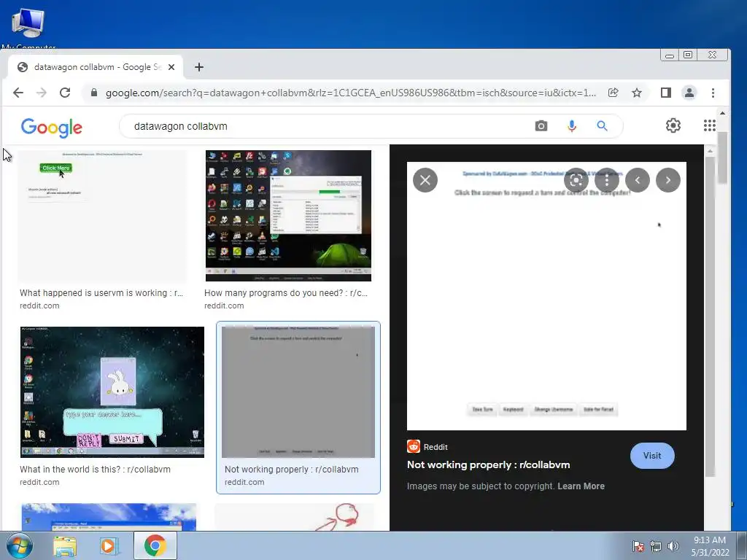The width and height of the screenshot is (747, 560).
Task: Select the My Computer desktop icon
Action: click(x=28, y=28)
